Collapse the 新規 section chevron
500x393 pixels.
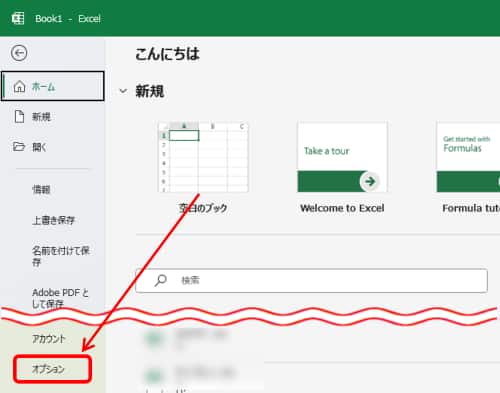123,91
